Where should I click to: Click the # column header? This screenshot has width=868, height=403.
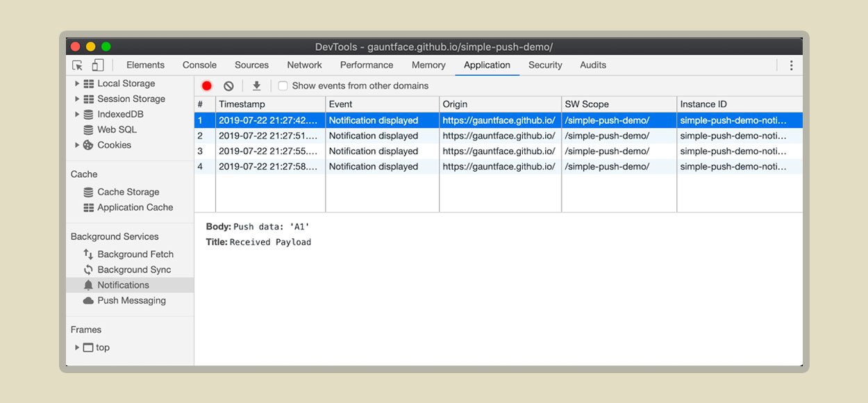click(205, 104)
